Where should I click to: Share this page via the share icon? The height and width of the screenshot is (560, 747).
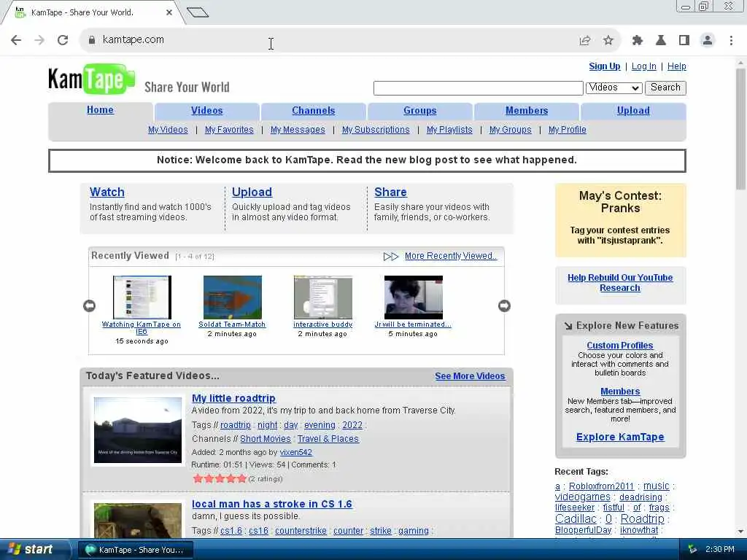[585, 41]
